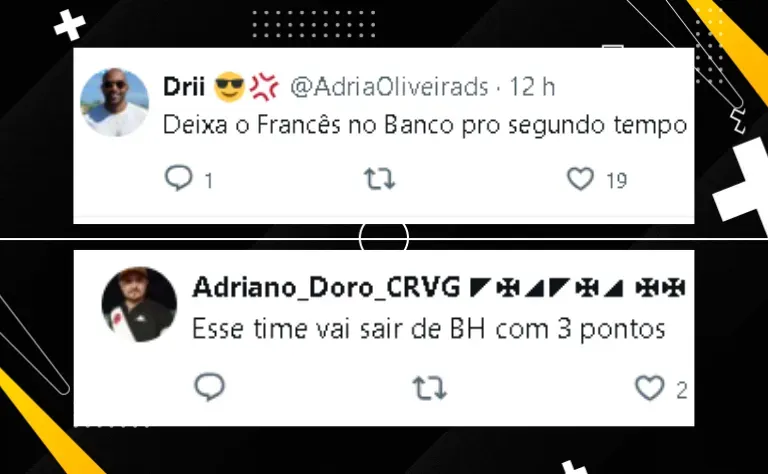The image size is (768, 474).
Task: Open the tweet text about Francês no Banco
Action: 425,125
